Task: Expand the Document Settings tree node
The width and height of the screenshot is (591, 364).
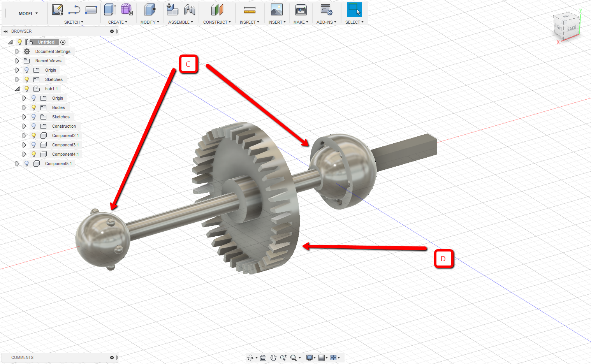Action: click(x=17, y=51)
